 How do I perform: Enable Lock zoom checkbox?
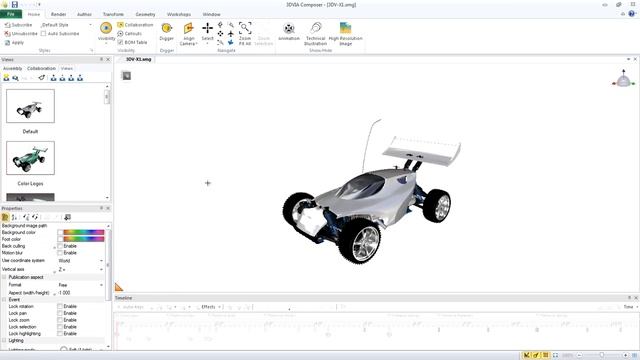click(60, 320)
